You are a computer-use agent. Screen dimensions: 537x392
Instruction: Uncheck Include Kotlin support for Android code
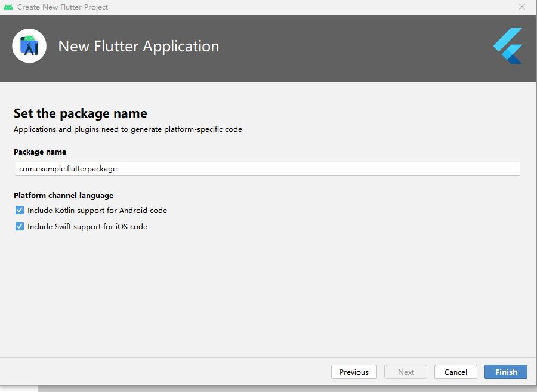(x=20, y=210)
